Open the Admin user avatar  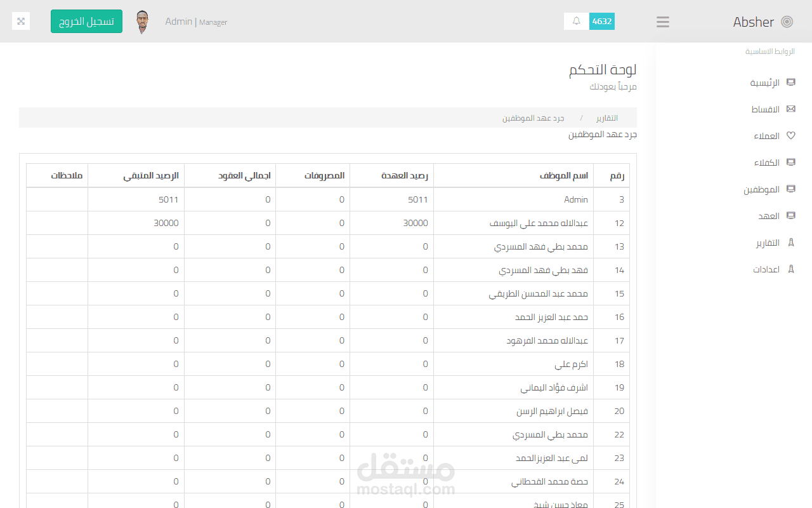coord(143,22)
